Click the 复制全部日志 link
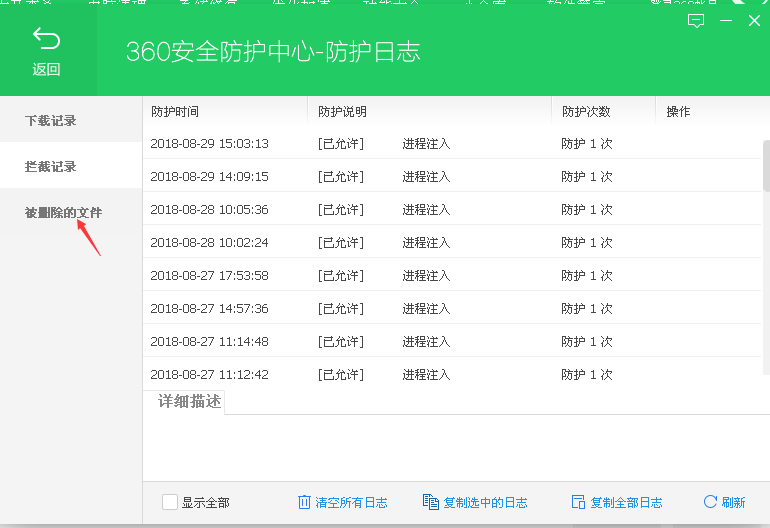Image resolution: width=770 pixels, height=528 pixels. pyautogui.click(x=626, y=502)
